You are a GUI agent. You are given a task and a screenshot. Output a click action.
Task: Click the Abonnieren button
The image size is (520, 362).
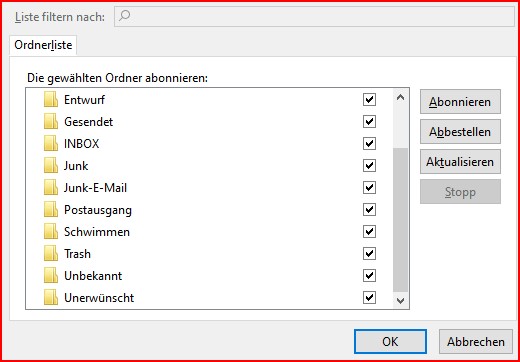(460, 102)
